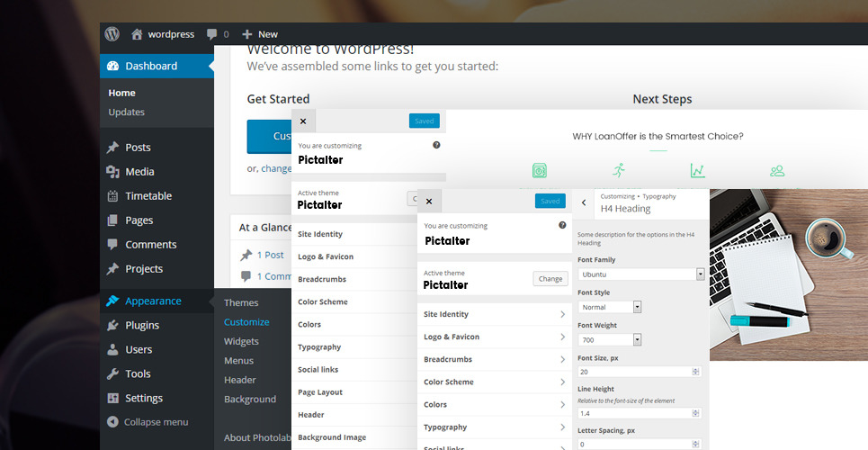Open the Timetable menu item
868x450 pixels.
(148, 196)
